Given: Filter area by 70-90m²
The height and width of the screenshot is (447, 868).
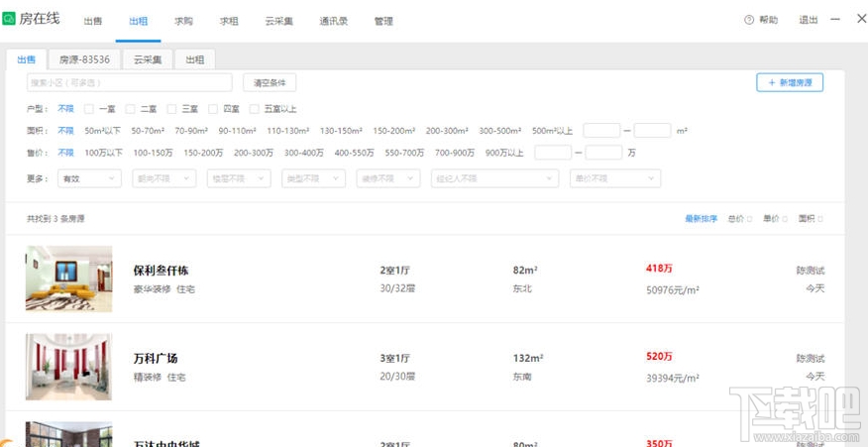Looking at the screenshot, I should click(x=191, y=131).
